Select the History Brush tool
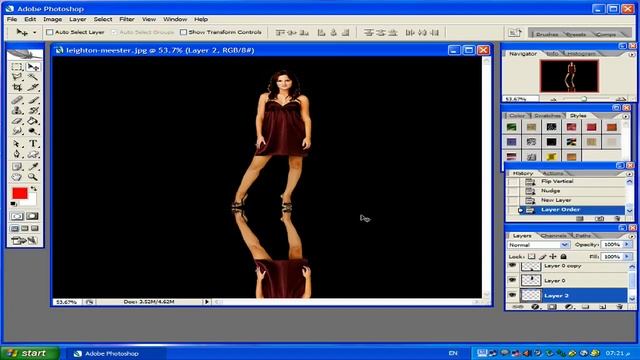The height and width of the screenshot is (360, 640). click(x=33, y=111)
